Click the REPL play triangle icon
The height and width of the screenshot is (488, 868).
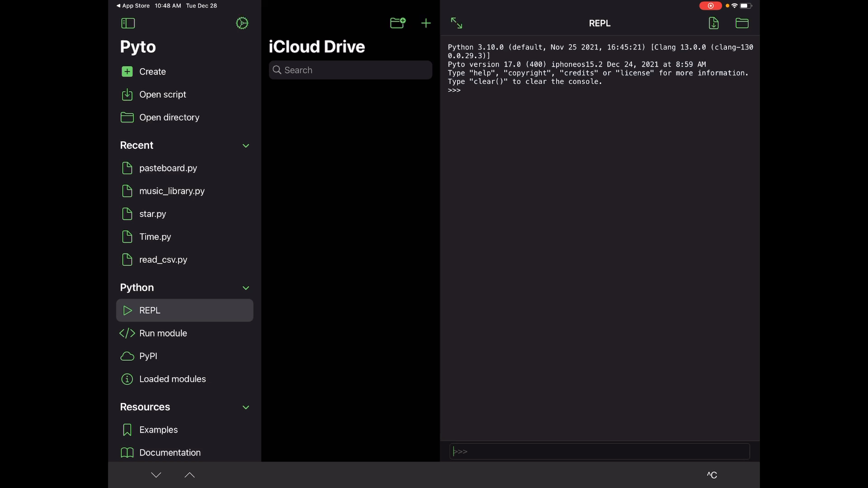point(127,310)
